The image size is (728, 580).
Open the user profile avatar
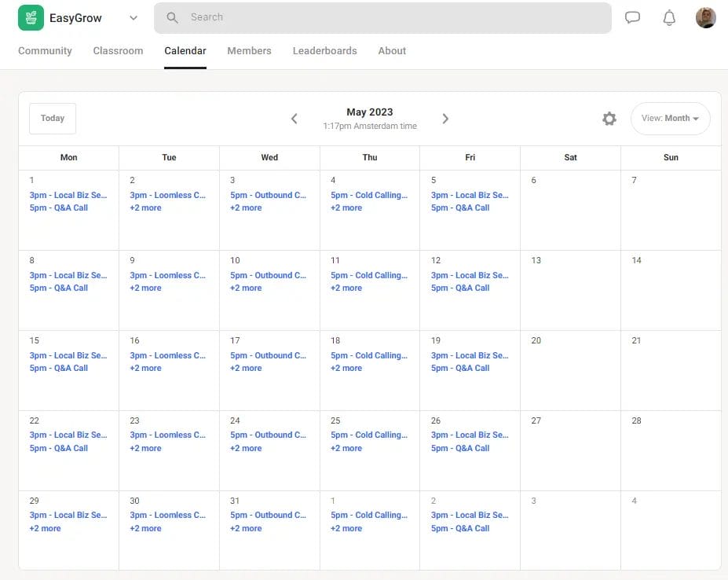point(705,18)
